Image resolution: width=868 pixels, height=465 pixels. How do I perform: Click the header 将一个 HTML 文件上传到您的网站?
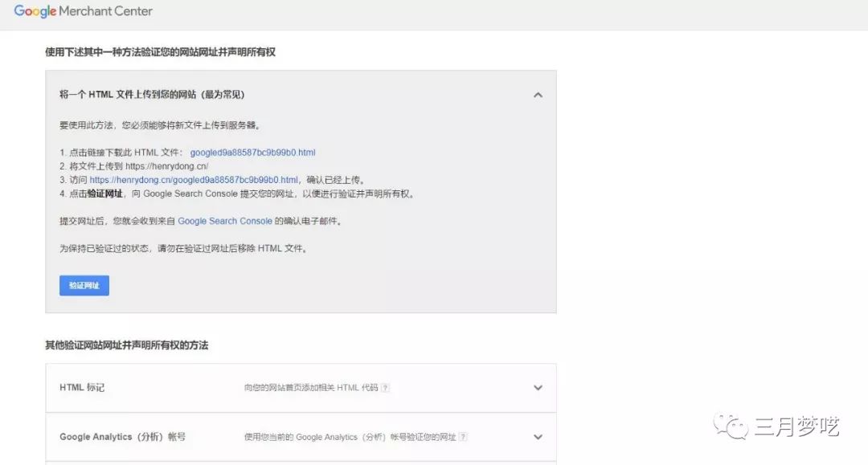(152, 95)
